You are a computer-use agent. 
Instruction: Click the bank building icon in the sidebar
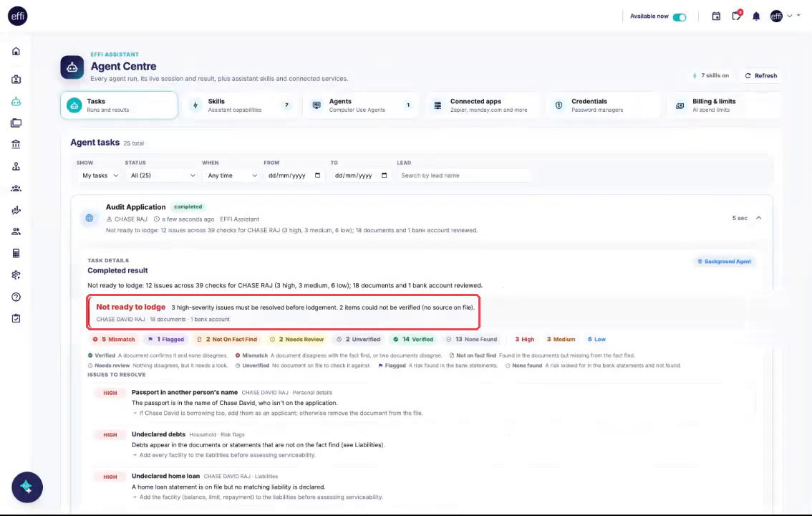coord(16,144)
